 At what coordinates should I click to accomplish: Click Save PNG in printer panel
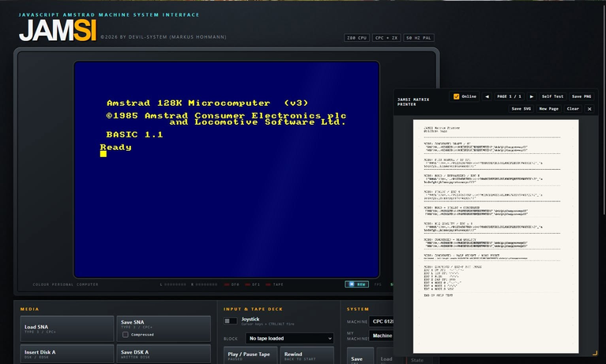582,96
